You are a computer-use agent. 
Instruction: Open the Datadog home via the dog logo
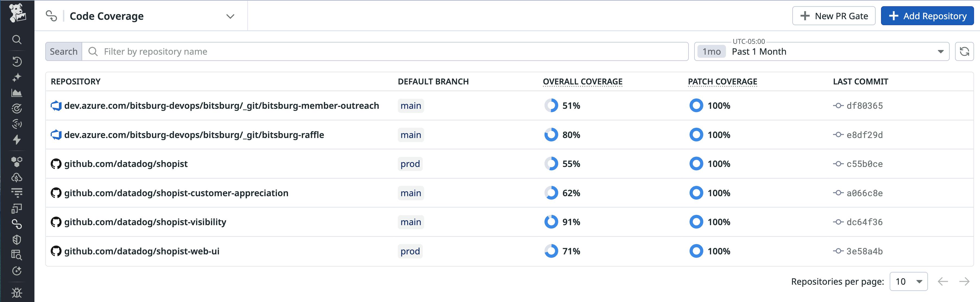pyautogui.click(x=17, y=14)
